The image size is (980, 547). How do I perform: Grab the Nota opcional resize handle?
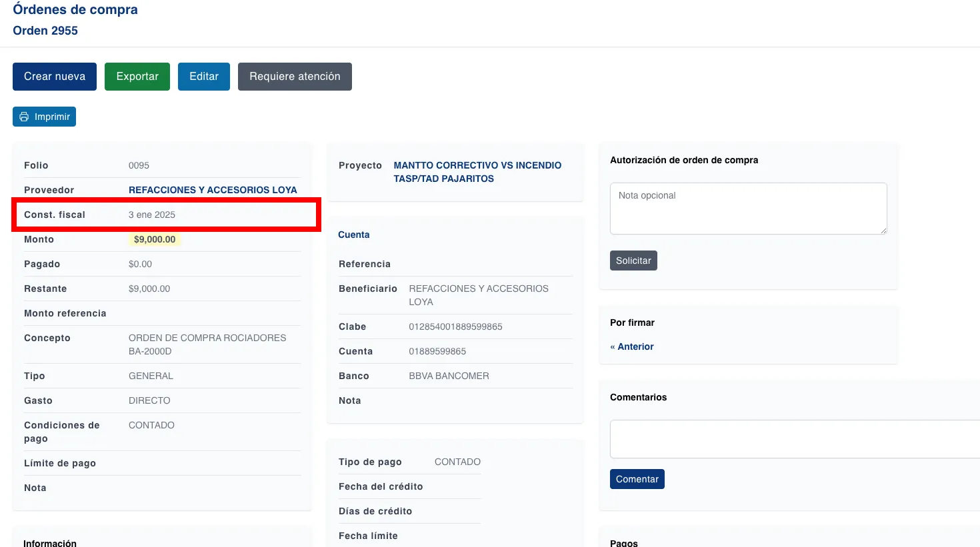coord(883,231)
